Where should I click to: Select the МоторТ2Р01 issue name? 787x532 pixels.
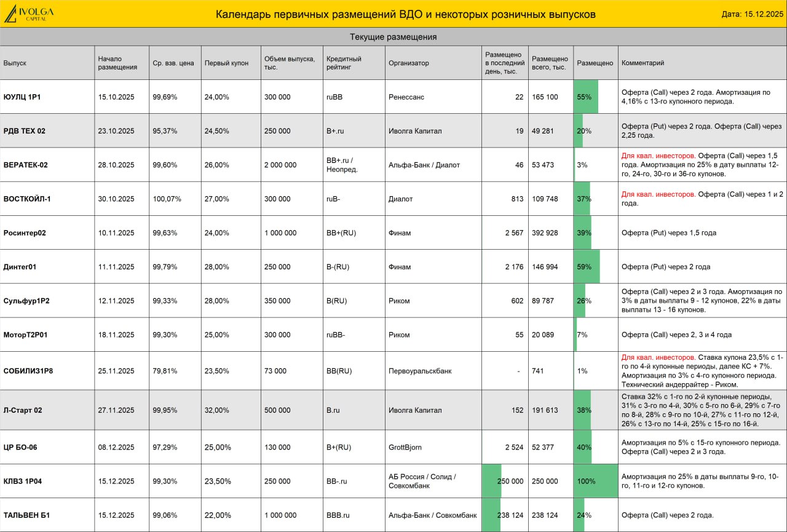(26, 335)
